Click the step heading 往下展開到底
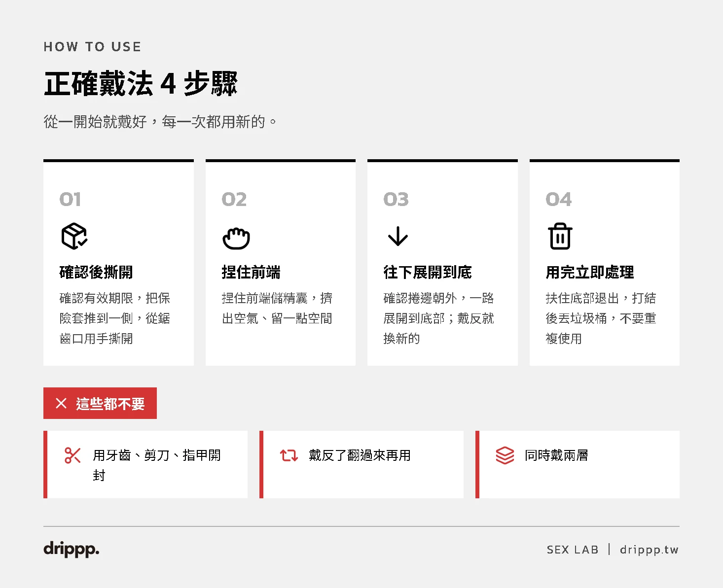The image size is (723, 588). [428, 272]
